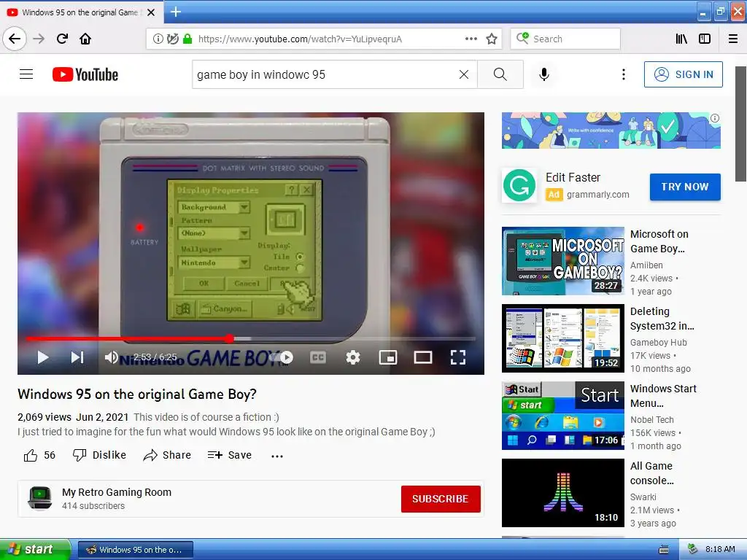Open the Nobel Tech channel name
Viewport: 747px width, 560px height.
click(651, 419)
